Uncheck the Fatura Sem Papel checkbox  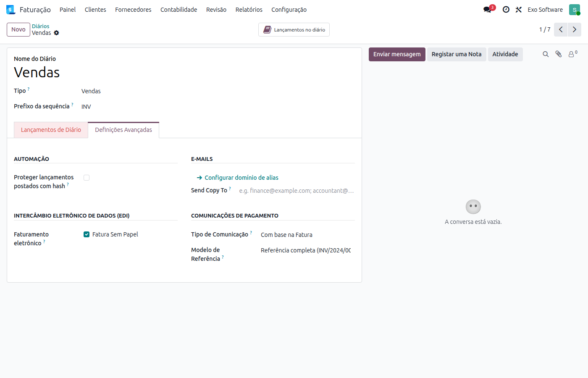(x=87, y=234)
